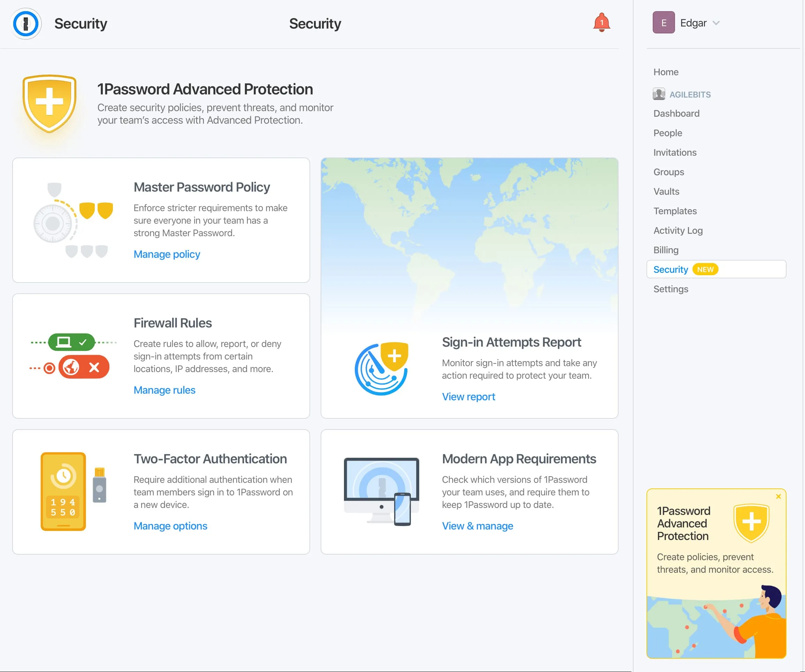Expand the Edgar account dropdown chevron
805x672 pixels.
tap(716, 23)
